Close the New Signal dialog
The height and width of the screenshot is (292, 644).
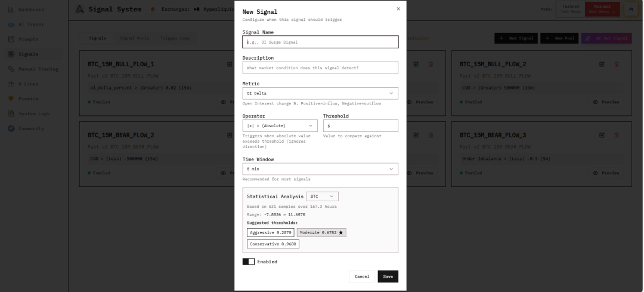(398, 8)
